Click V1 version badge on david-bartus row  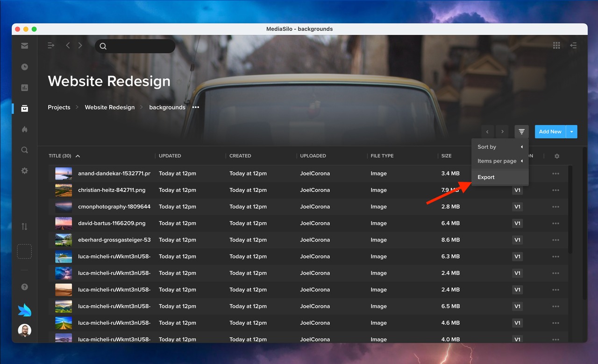click(517, 224)
